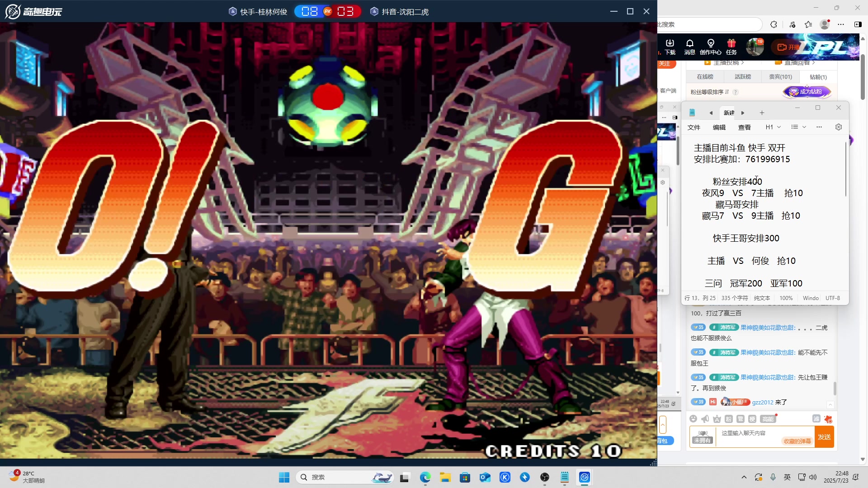Expand the list formatting dropdown in Notepad
The width and height of the screenshot is (868, 488).
(x=798, y=127)
